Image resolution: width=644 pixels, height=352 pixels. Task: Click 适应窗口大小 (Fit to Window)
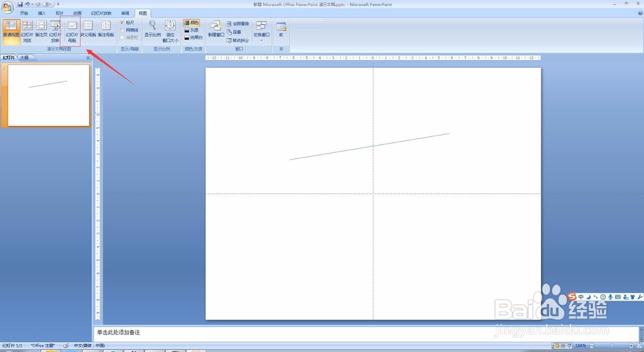coord(170,31)
